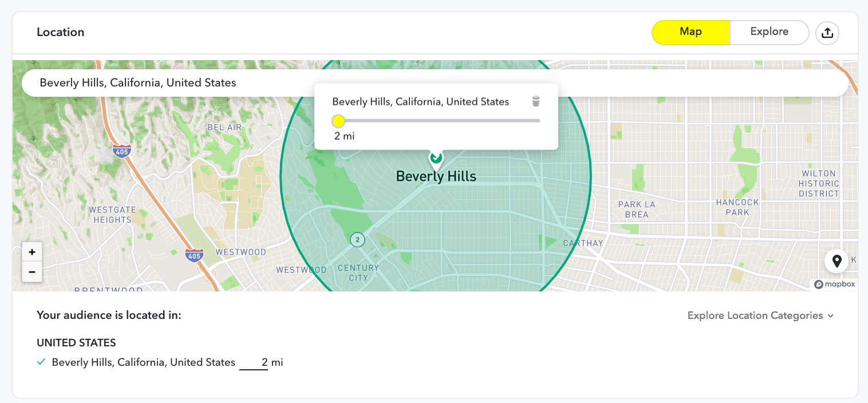Open the Mapbox attribution logo
Image resolution: width=868 pixels, height=403 pixels.
(835, 284)
